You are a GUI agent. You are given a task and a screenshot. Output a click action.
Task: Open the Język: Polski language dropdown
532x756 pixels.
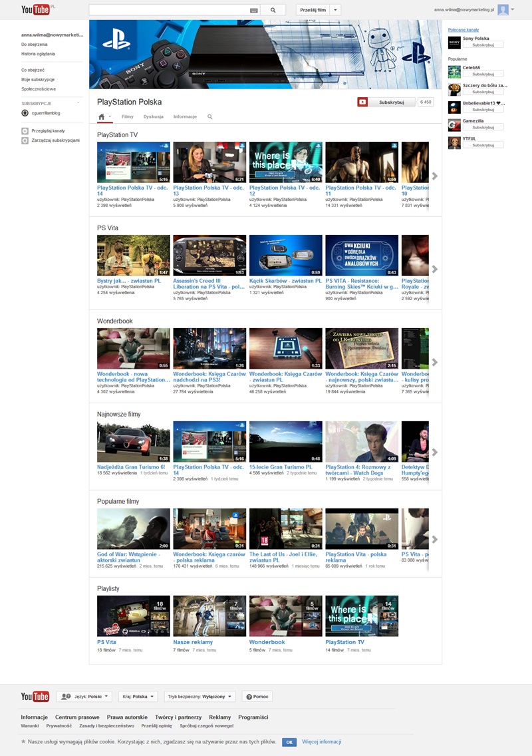[85, 696]
